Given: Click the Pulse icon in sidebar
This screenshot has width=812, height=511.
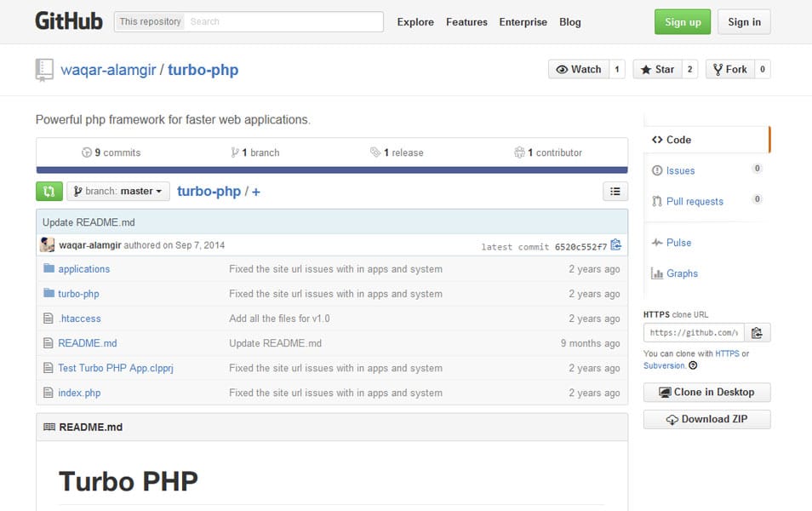Looking at the screenshot, I should (657, 242).
